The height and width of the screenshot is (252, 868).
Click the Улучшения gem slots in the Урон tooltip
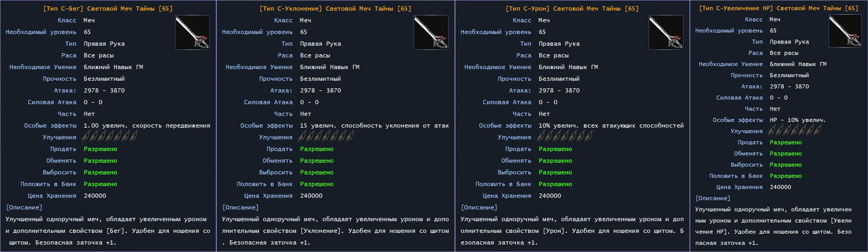(x=566, y=137)
